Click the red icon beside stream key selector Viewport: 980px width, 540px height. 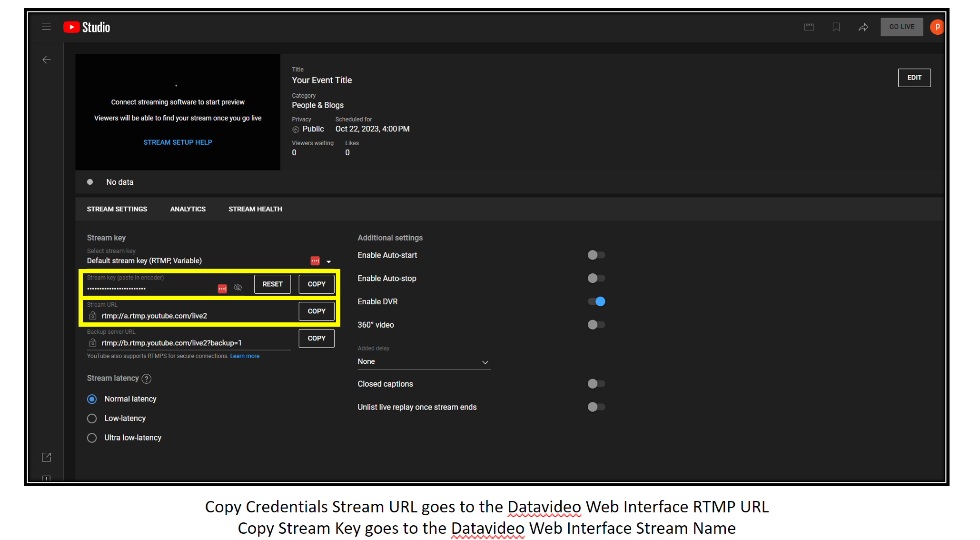point(315,260)
